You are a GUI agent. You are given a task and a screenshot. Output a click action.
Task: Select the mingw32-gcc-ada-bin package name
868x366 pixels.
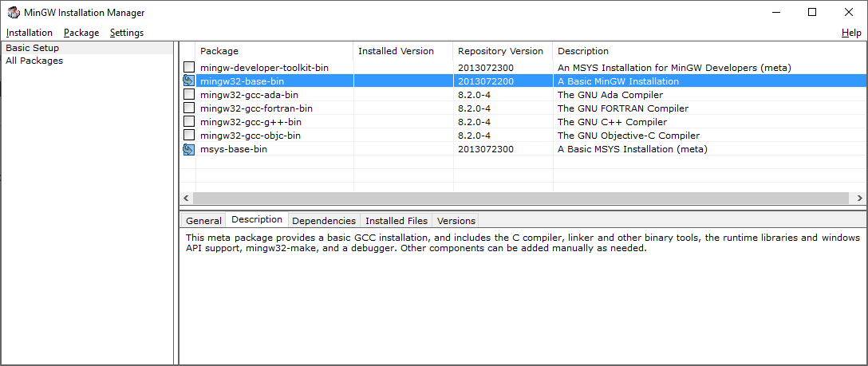click(x=249, y=95)
